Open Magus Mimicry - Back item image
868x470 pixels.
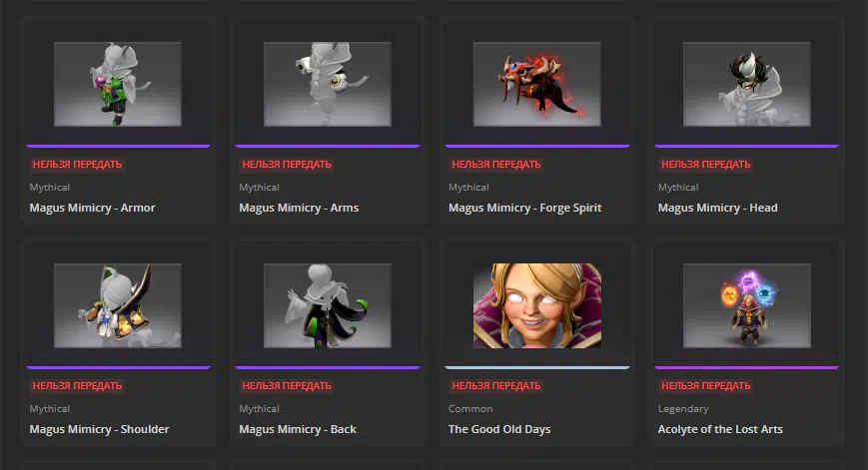click(328, 305)
